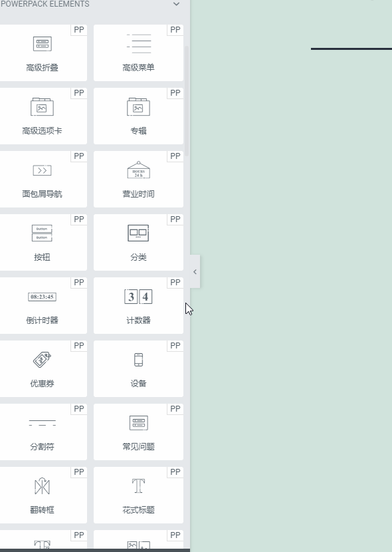The height and width of the screenshot is (552, 392).
Task: Select the 高级菜单 menu widget
Action: pos(138,53)
